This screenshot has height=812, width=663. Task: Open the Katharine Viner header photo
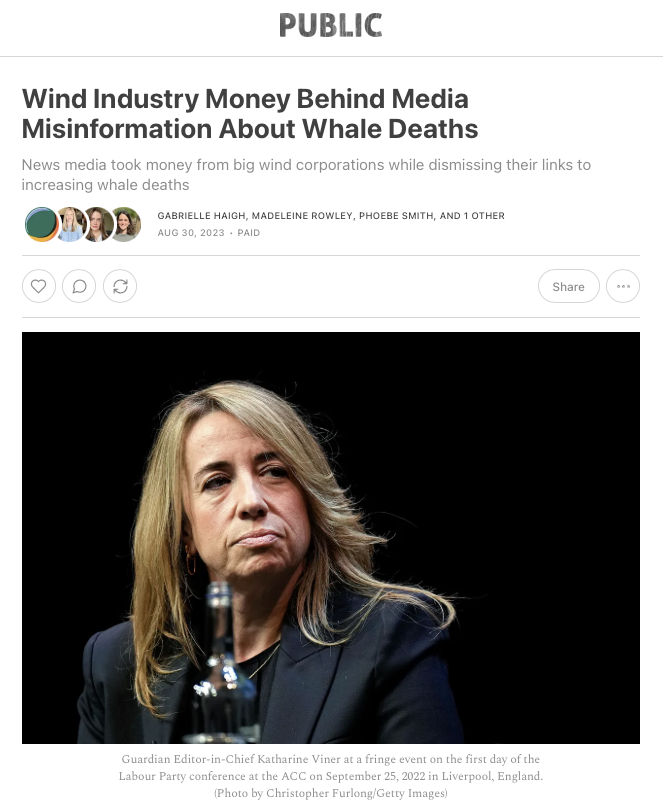click(x=331, y=538)
